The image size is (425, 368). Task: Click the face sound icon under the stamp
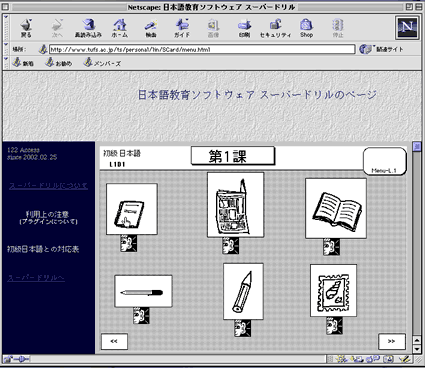[x=334, y=325]
